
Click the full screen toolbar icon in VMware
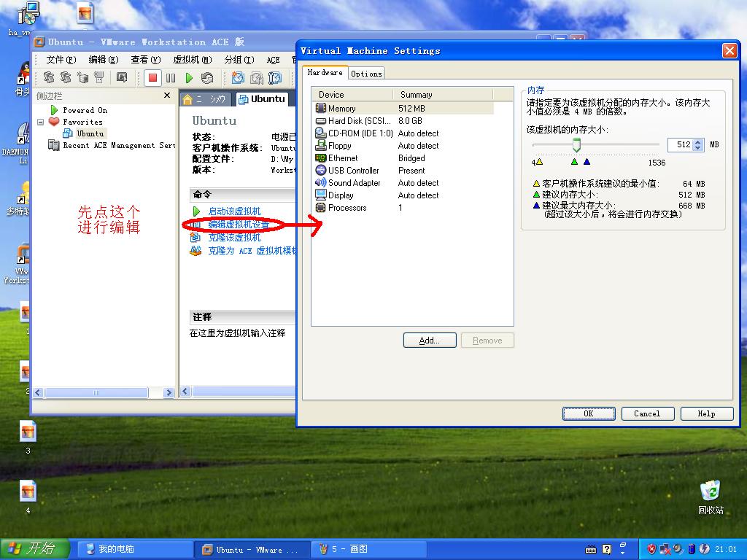tap(122, 77)
